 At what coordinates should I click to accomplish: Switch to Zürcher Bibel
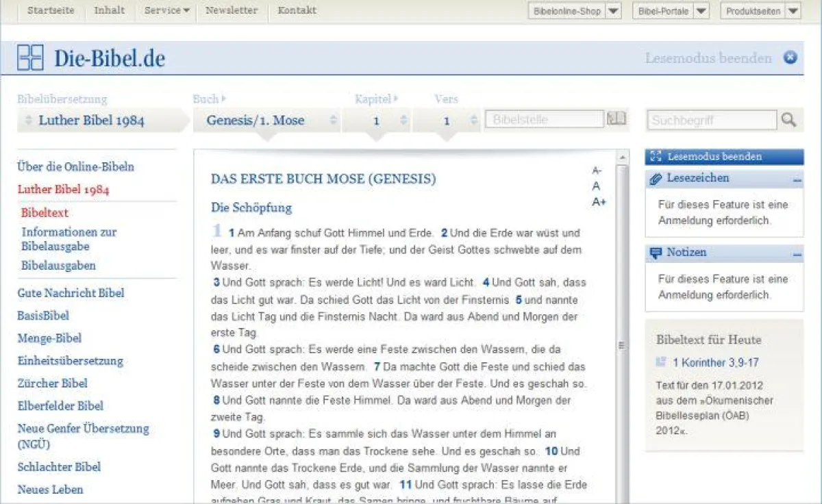(x=52, y=383)
